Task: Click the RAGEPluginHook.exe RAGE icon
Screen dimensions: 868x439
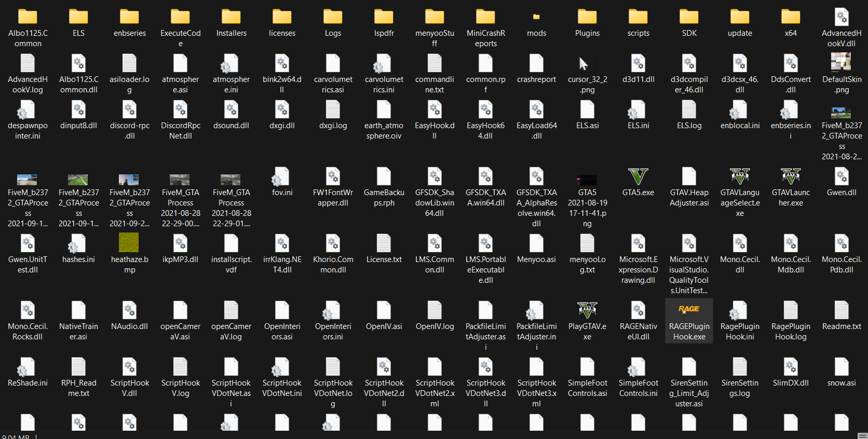Action: pos(689,309)
